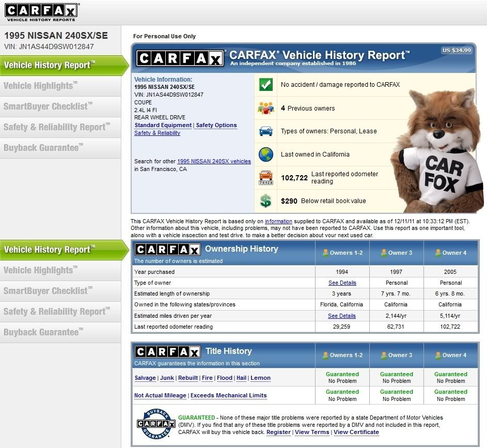The height and width of the screenshot is (448, 487).
Task: Open the upper SmartBuyer Checklist tab
Action: 60,106
